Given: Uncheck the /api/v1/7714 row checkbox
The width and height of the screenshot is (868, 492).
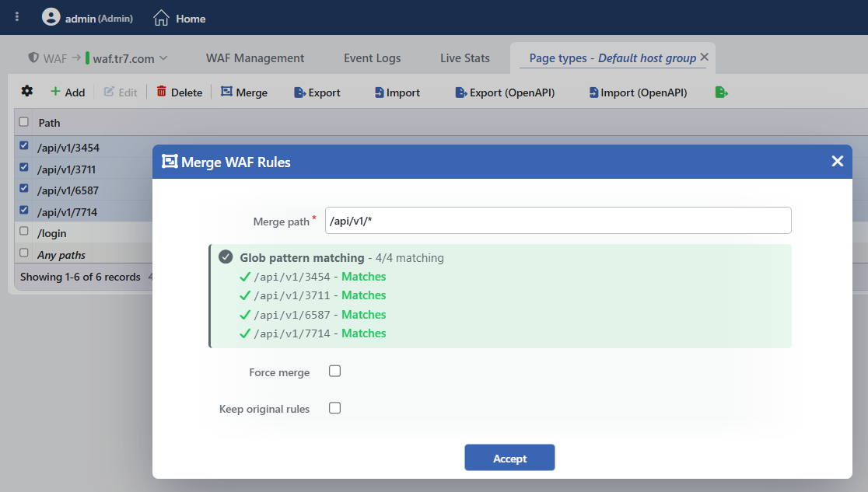Looking at the screenshot, I should 24,210.
